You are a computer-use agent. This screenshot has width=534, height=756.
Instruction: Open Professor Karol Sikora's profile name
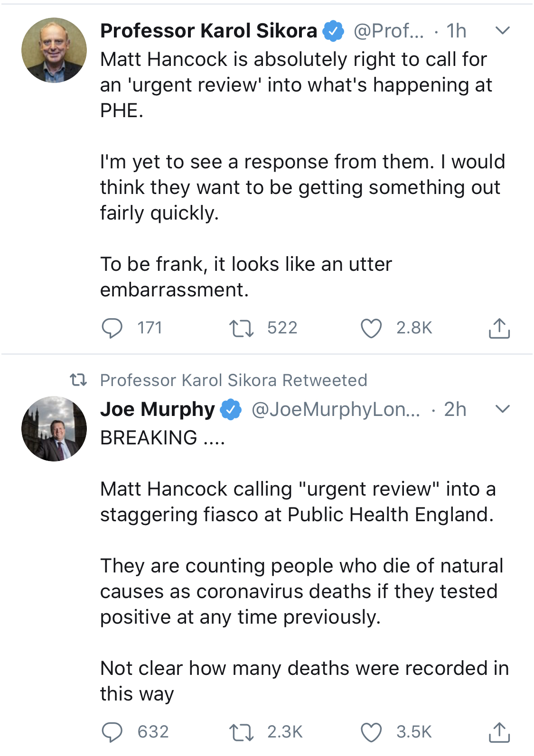coord(208,31)
